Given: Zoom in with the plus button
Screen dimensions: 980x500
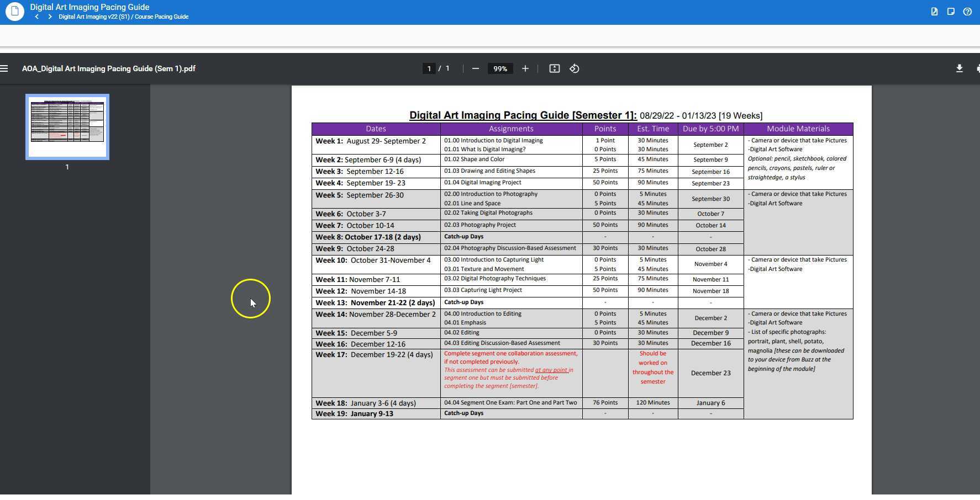Looking at the screenshot, I should click(525, 68).
